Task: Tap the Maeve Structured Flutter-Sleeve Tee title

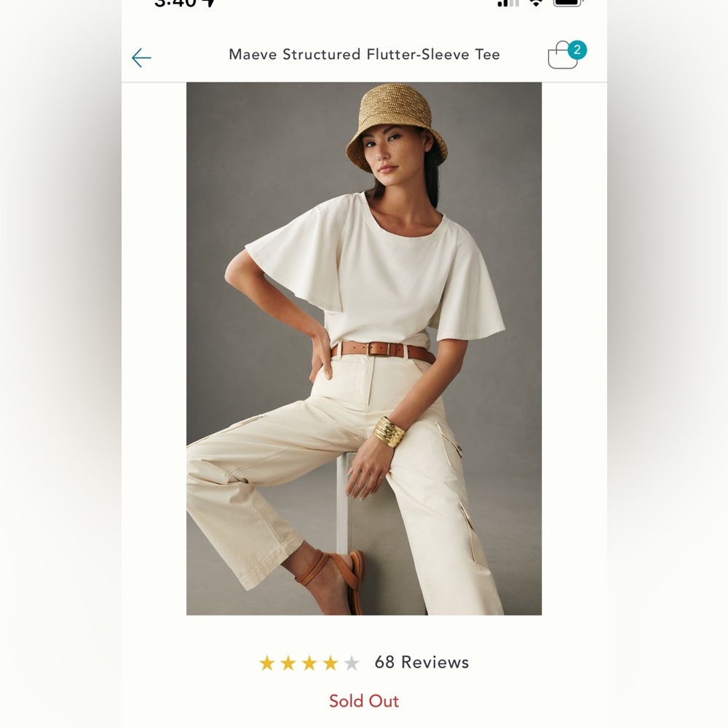Action: pyautogui.click(x=364, y=54)
